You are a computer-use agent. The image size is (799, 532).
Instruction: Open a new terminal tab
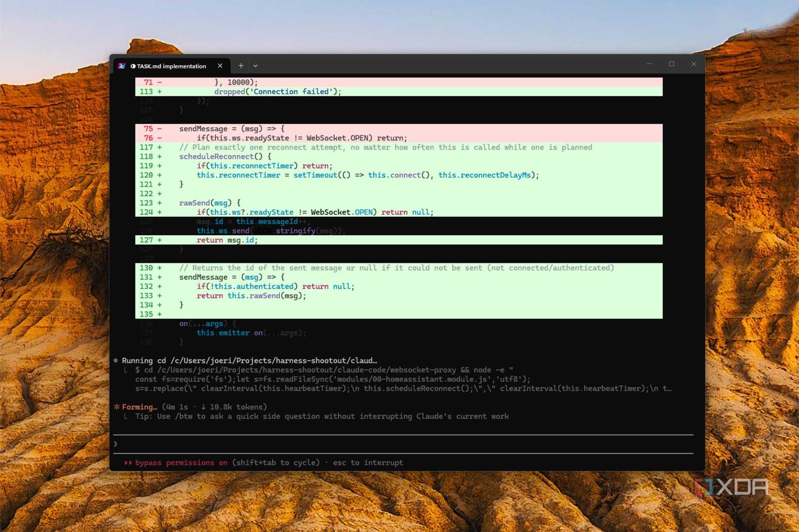[x=241, y=66]
